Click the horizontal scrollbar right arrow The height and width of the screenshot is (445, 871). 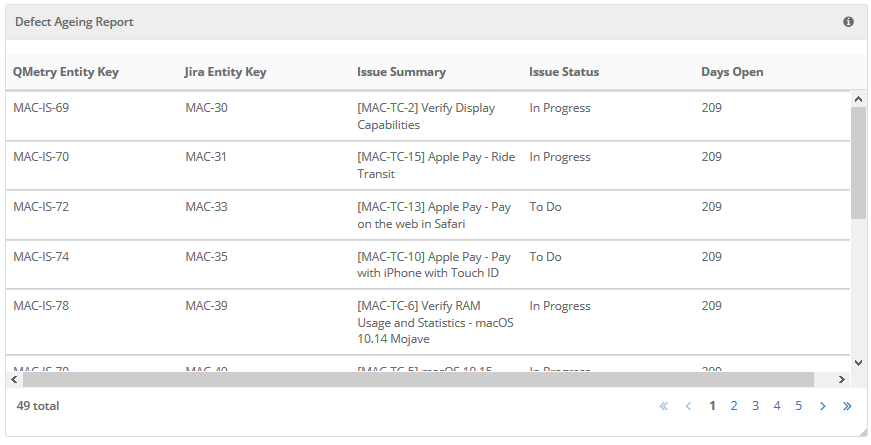pyautogui.click(x=842, y=379)
